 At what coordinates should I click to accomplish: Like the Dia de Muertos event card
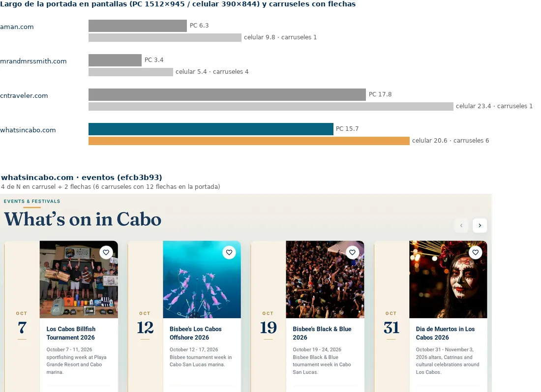(476, 252)
